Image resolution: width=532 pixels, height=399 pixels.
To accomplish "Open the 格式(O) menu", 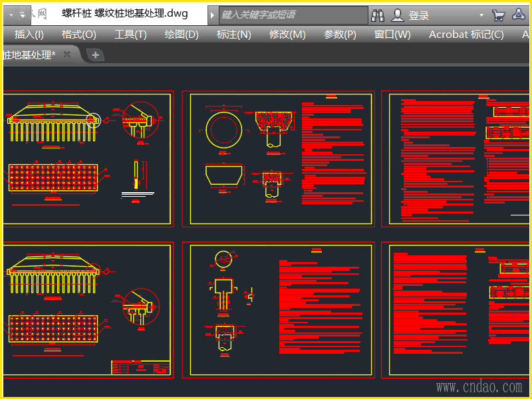I will pyautogui.click(x=78, y=35).
